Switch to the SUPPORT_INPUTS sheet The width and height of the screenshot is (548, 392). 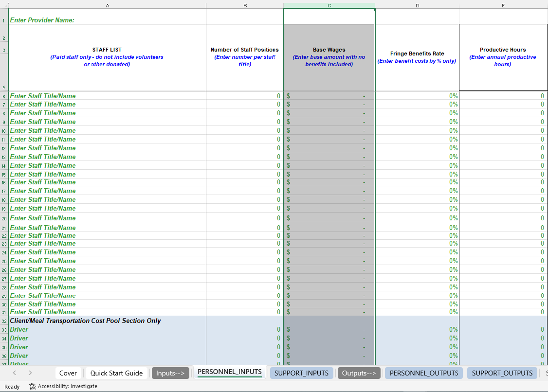(x=301, y=373)
